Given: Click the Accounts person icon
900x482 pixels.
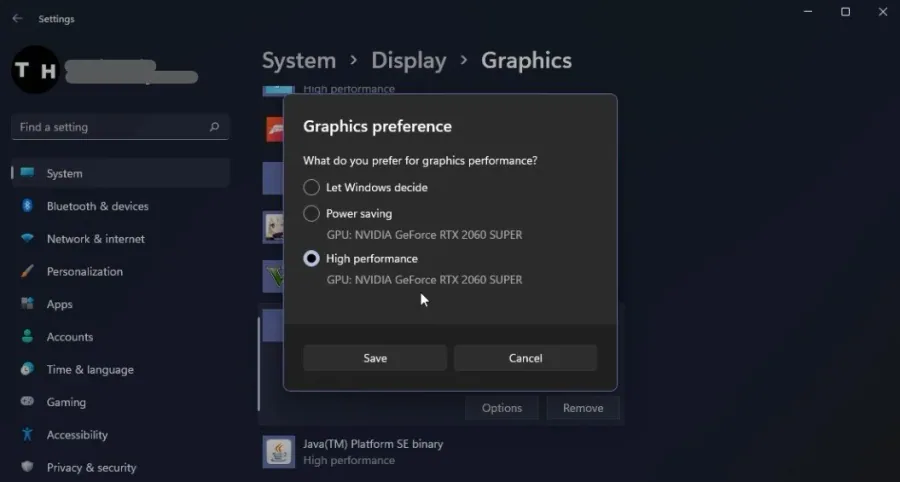Looking at the screenshot, I should pyautogui.click(x=27, y=336).
